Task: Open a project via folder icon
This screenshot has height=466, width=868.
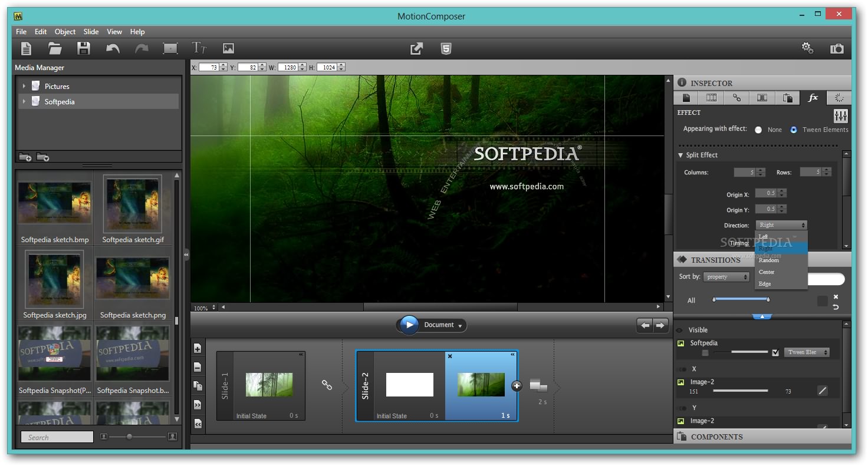Action: (x=55, y=48)
